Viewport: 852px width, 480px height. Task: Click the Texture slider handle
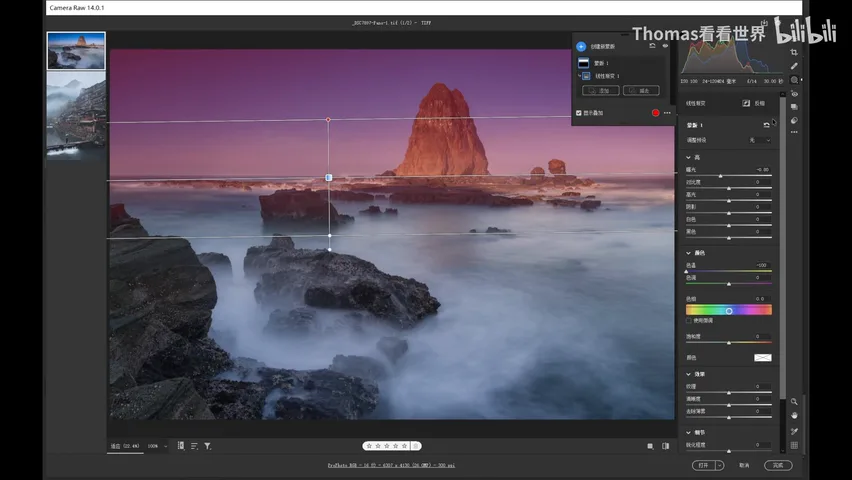tap(729, 392)
